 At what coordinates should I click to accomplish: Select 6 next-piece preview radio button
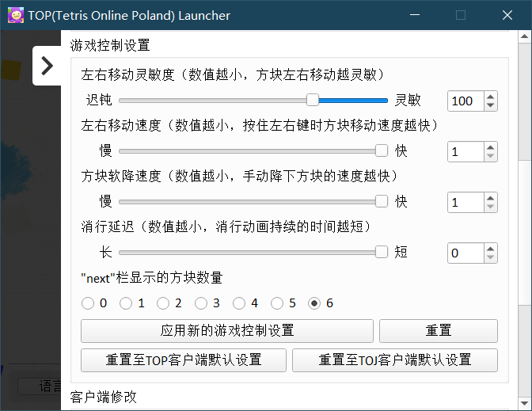314,303
